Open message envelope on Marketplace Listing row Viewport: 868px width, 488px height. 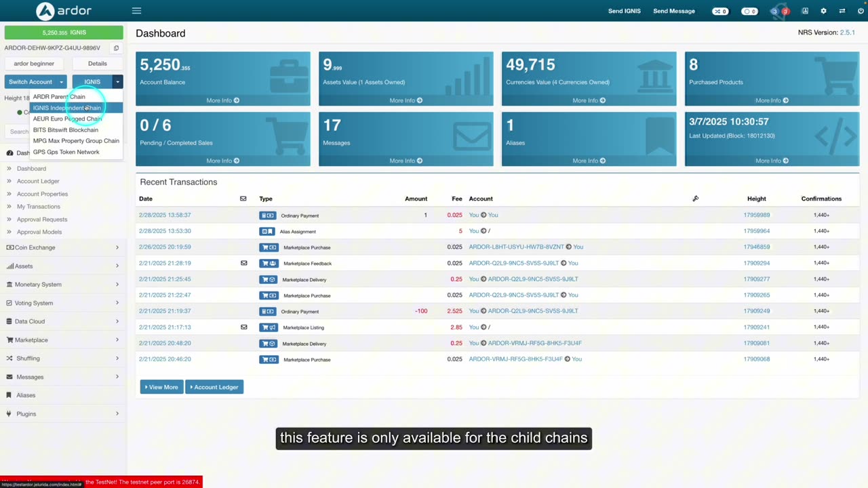(244, 327)
